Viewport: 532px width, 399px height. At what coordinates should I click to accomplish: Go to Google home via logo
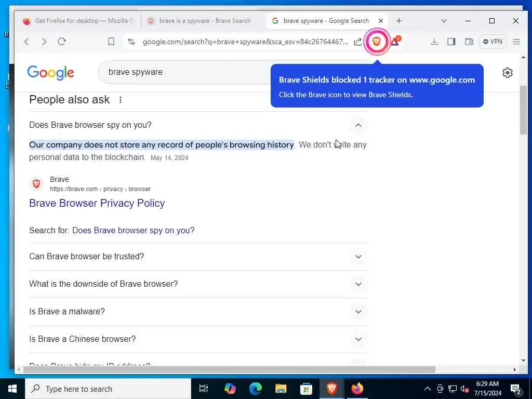coord(50,73)
